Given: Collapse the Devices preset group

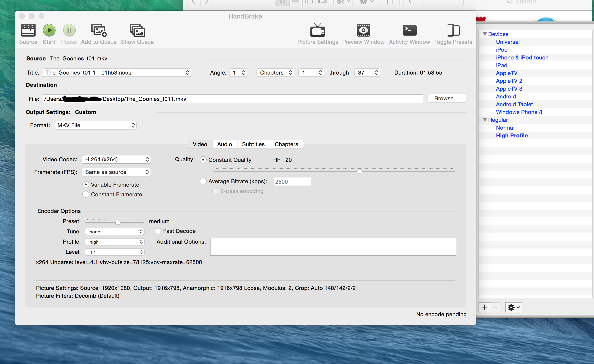Looking at the screenshot, I should coord(485,34).
